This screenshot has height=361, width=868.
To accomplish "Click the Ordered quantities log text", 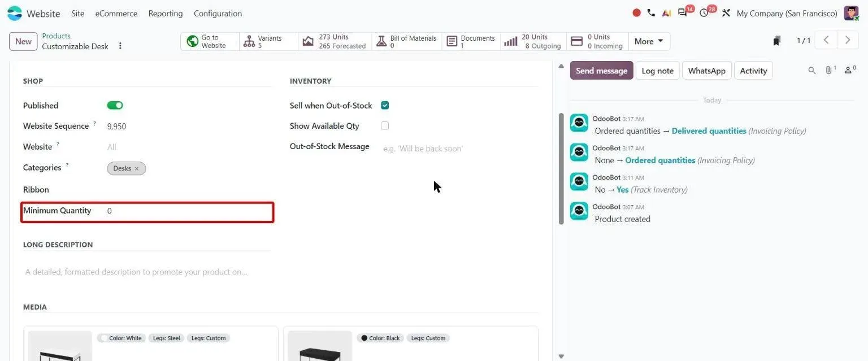I will pyautogui.click(x=660, y=160).
